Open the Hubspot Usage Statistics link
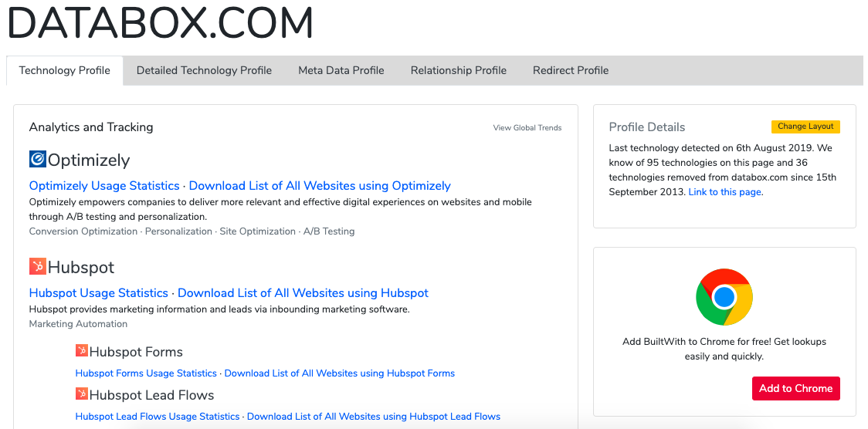This screenshot has height=429, width=868. tap(99, 293)
